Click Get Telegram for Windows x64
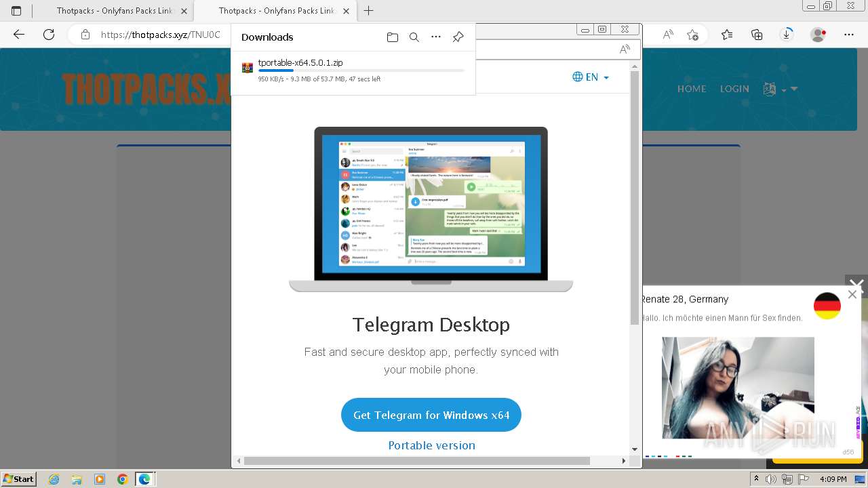This screenshot has height=488, width=868. (431, 415)
